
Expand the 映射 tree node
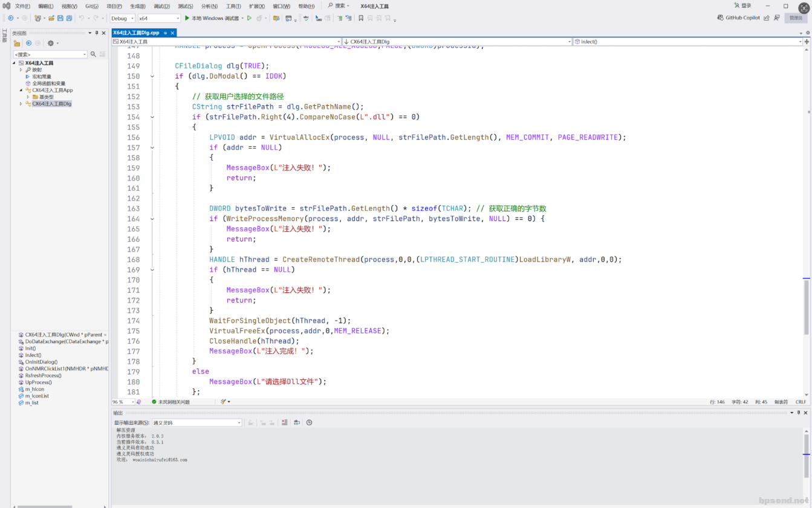pos(21,69)
